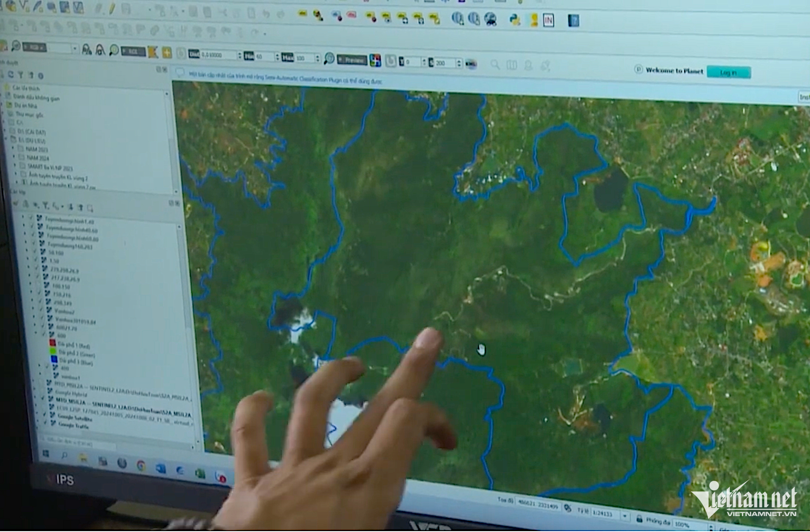The height and width of the screenshot is (532, 810).
Task: Select the Google Hybrid layer
Action: (71, 393)
